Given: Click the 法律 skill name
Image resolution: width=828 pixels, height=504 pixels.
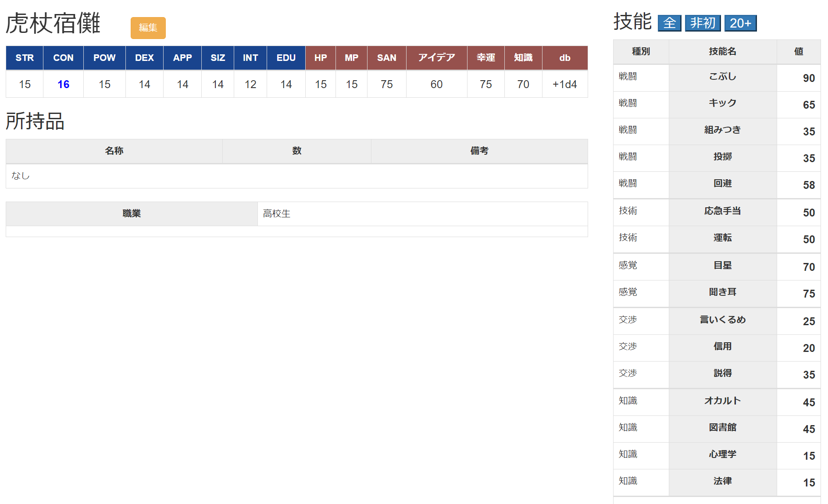Looking at the screenshot, I should (723, 481).
